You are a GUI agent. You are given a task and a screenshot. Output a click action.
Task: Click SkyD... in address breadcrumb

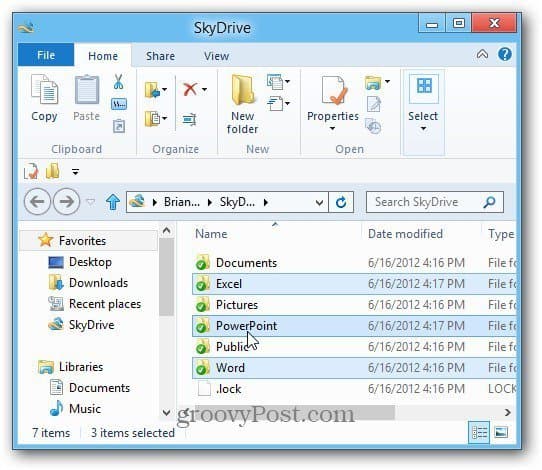[x=237, y=202]
